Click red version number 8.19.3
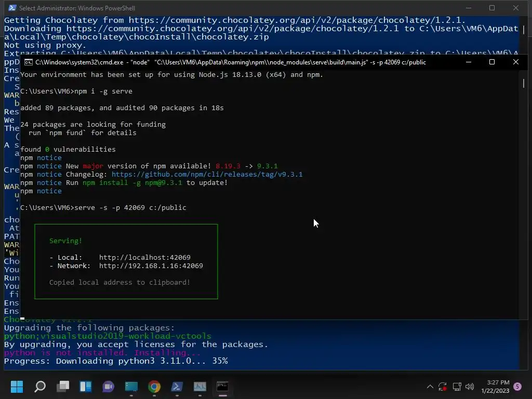The height and width of the screenshot is (399, 532). click(228, 166)
